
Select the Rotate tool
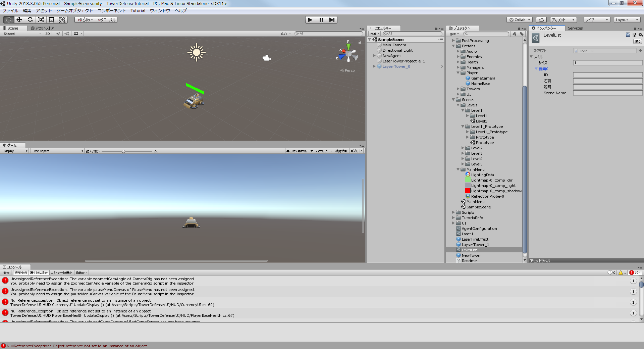coord(30,20)
